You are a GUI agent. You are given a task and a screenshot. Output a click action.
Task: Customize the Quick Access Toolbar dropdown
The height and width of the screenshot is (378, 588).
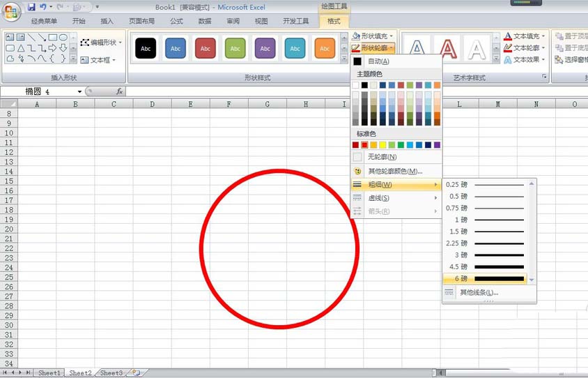click(x=98, y=7)
